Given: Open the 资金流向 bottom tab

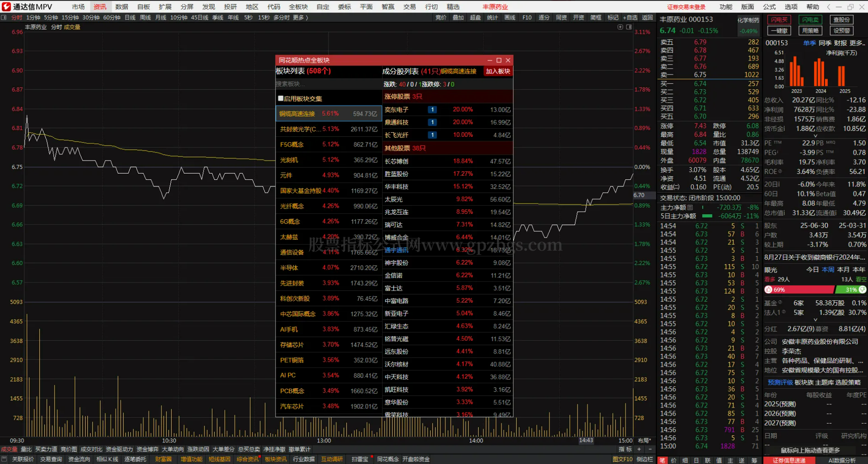Looking at the screenshot, I should 79,459.
